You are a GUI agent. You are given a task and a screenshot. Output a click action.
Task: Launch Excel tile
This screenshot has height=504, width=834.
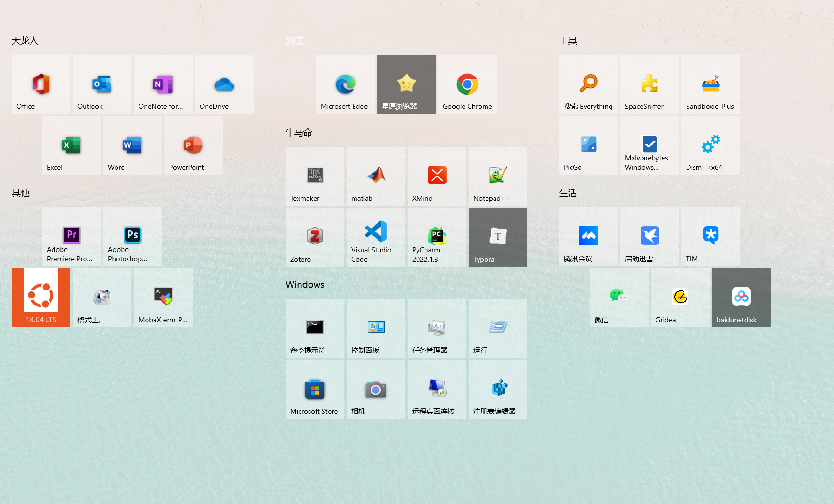click(71, 145)
